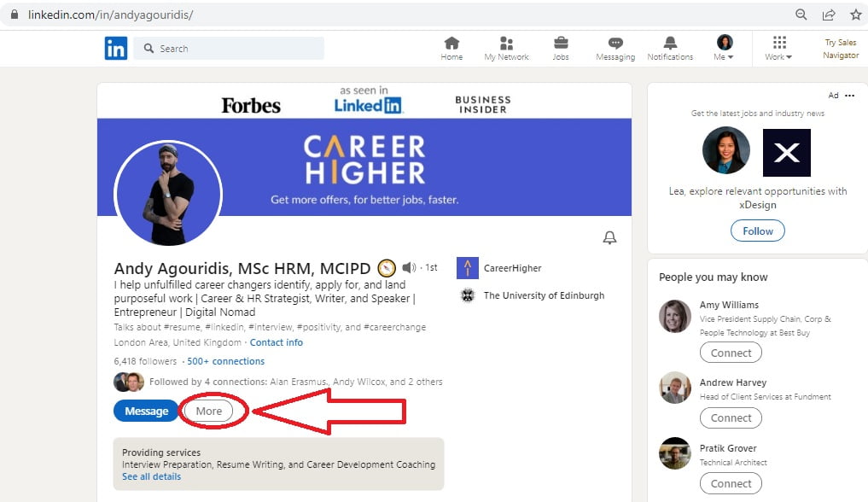Click Amy Williams profile picture
The width and height of the screenshot is (868, 502).
coord(675,316)
